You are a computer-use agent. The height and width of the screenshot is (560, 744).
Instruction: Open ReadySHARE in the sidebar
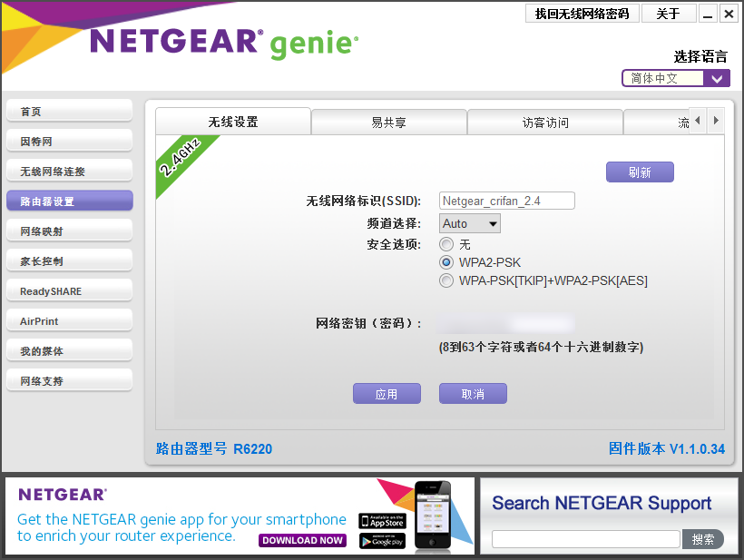click(69, 290)
